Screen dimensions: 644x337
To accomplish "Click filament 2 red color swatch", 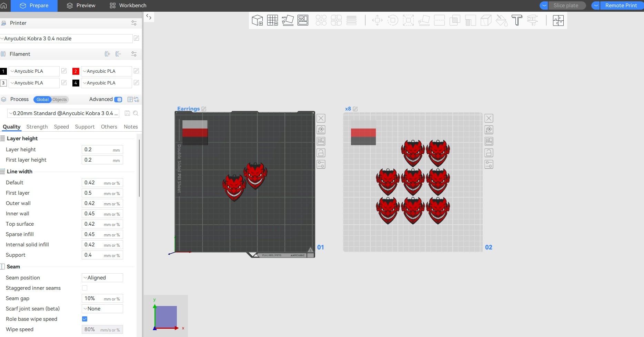I will coord(76,71).
